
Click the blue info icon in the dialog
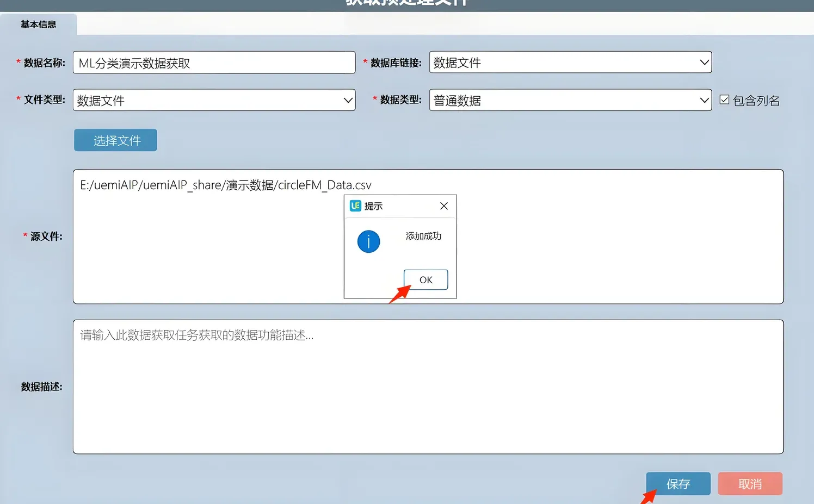coord(368,241)
